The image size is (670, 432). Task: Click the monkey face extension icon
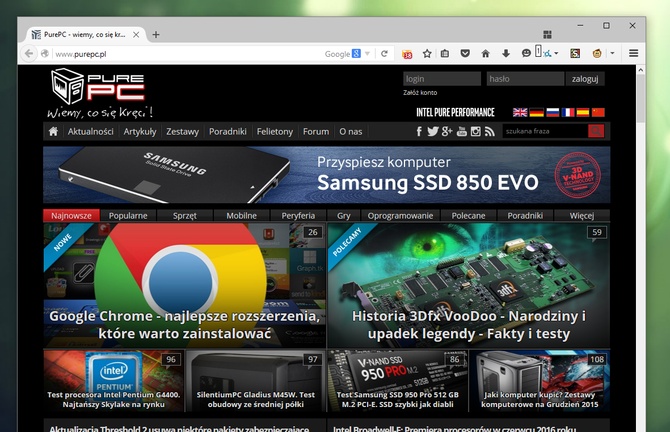pos(597,53)
